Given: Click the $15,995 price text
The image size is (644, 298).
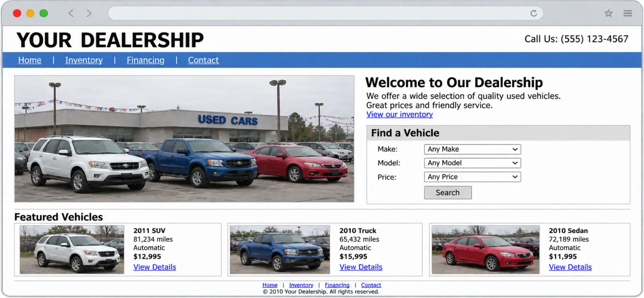Looking at the screenshot, I should point(353,257).
